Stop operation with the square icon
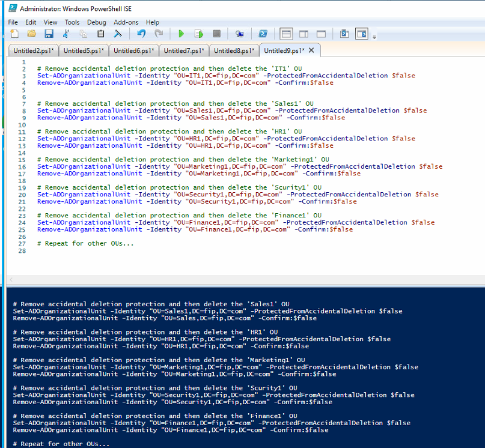Screen dimensions: 485x448 tap(216, 34)
